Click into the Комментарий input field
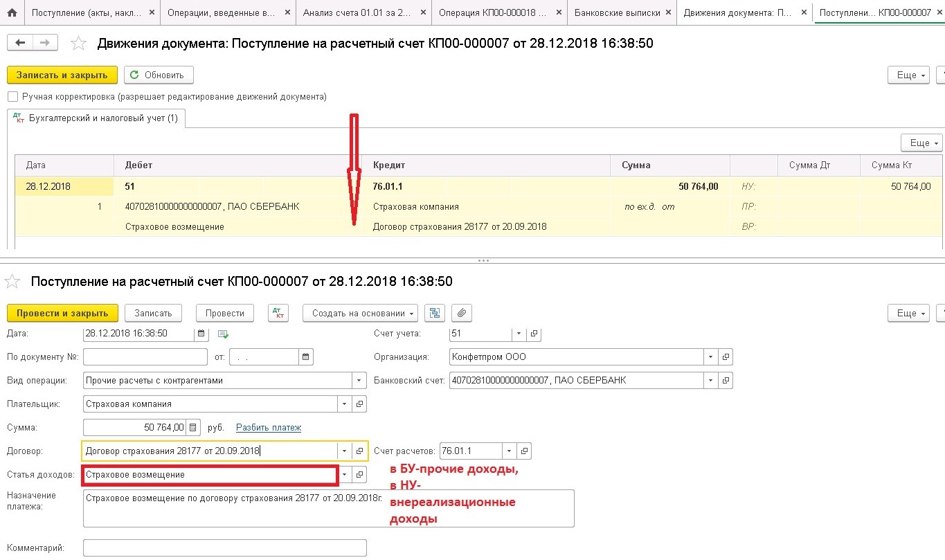The width and height of the screenshot is (945, 560). (224, 548)
